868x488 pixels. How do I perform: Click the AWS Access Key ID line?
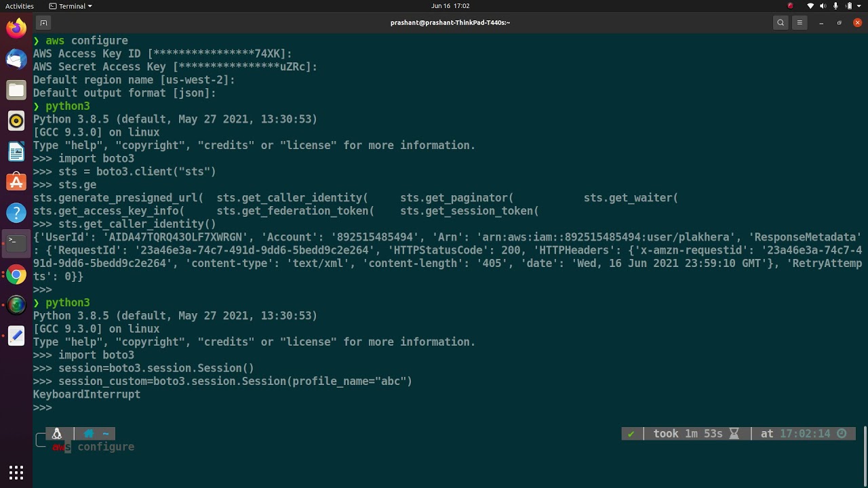tap(163, 54)
